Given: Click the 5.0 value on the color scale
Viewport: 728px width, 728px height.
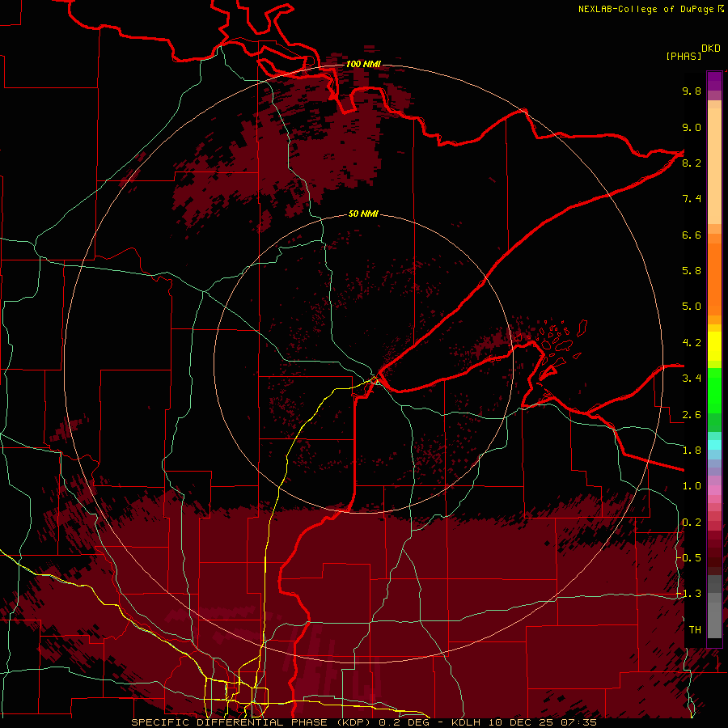Looking at the screenshot, I should [x=692, y=307].
